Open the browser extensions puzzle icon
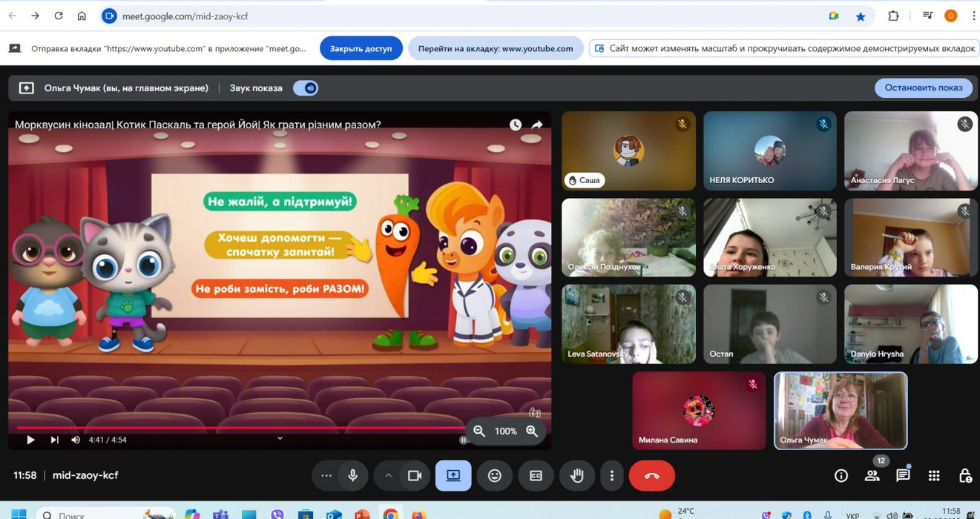 pyautogui.click(x=893, y=16)
